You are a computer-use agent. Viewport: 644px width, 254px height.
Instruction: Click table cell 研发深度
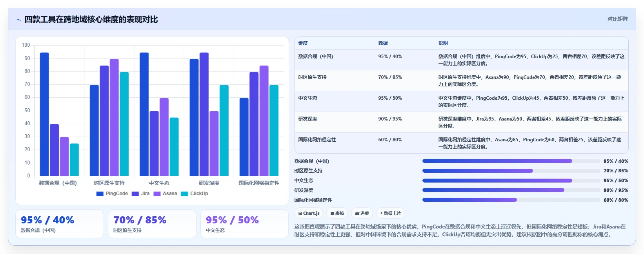coord(307,119)
